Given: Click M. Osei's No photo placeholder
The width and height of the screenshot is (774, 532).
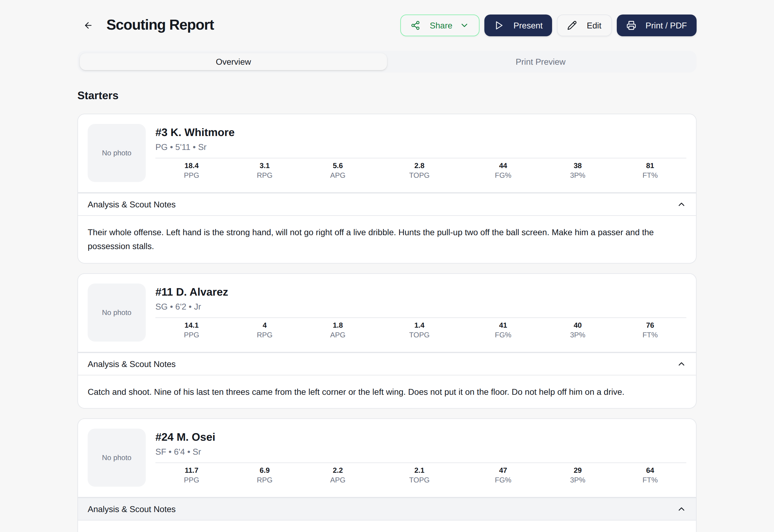Looking at the screenshot, I should [117, 458].
